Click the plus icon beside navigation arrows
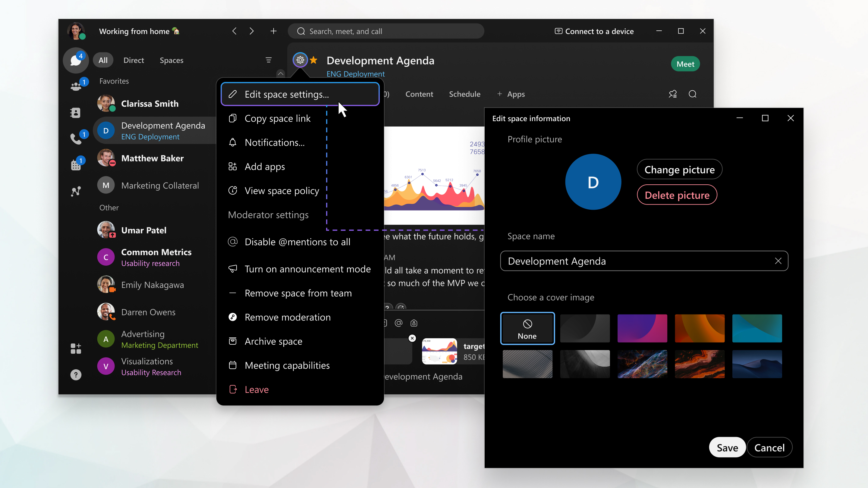Viewport: 868px width, 488px height. (273, 31)
